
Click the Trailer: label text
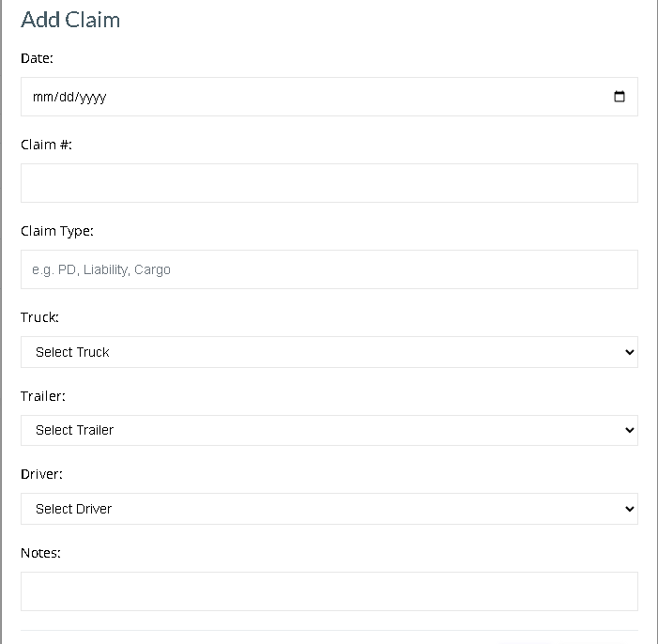[43, 396]
